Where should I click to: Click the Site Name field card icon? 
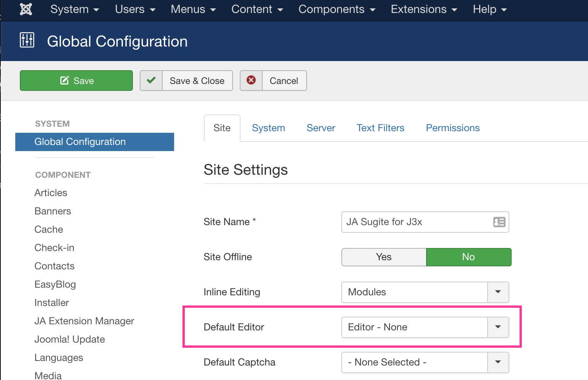tap(499, 222)
